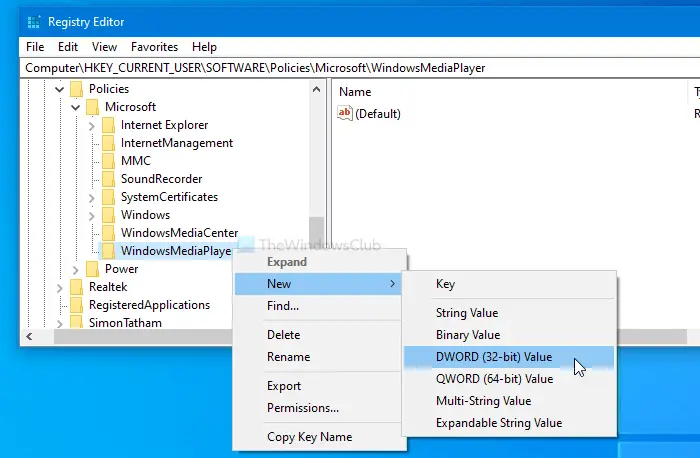This screenshot has height=458, width=700.
Task: Open the Edit menu
Action: click(x=68, y=47)
